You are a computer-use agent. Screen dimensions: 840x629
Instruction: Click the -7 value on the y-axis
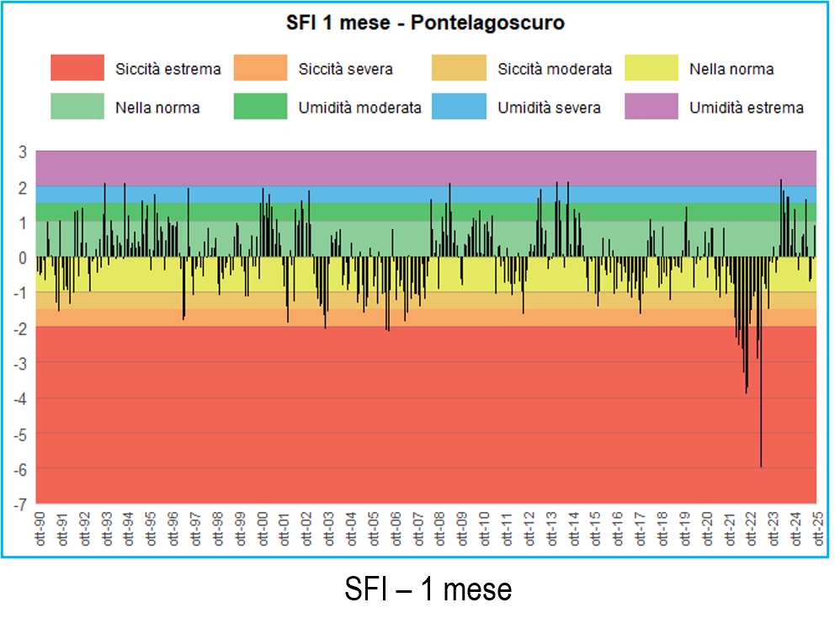click(x=23, y=504)
